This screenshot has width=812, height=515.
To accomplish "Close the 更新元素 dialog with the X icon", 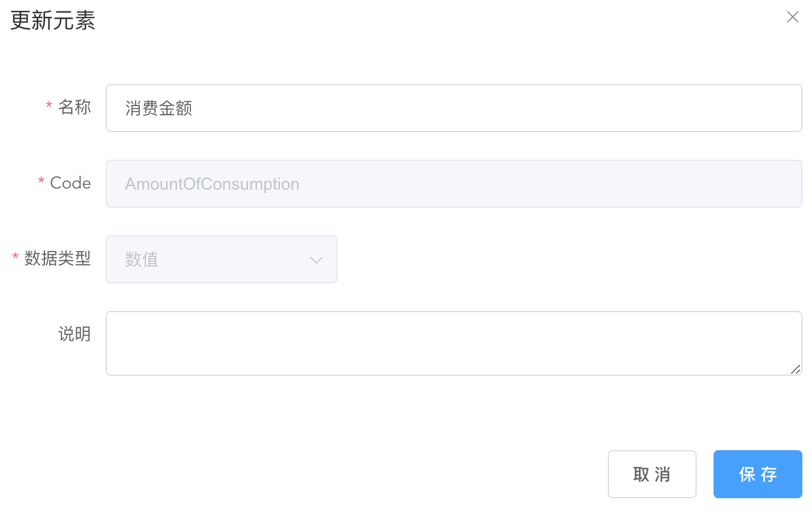I will [792, 17].
